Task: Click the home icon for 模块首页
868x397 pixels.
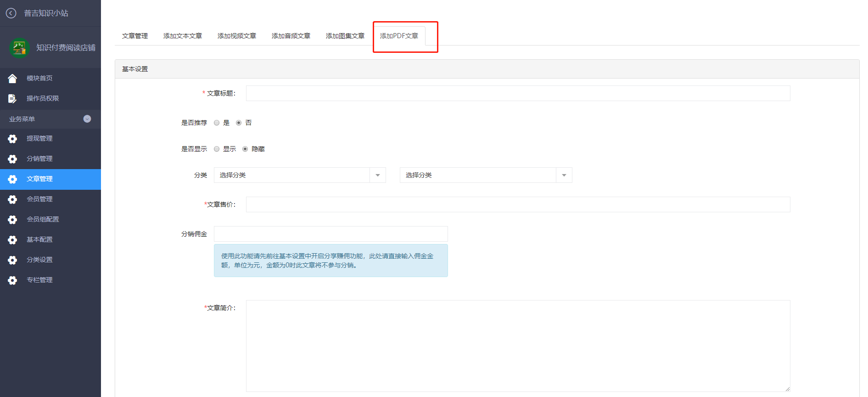Action: (12, 79)
